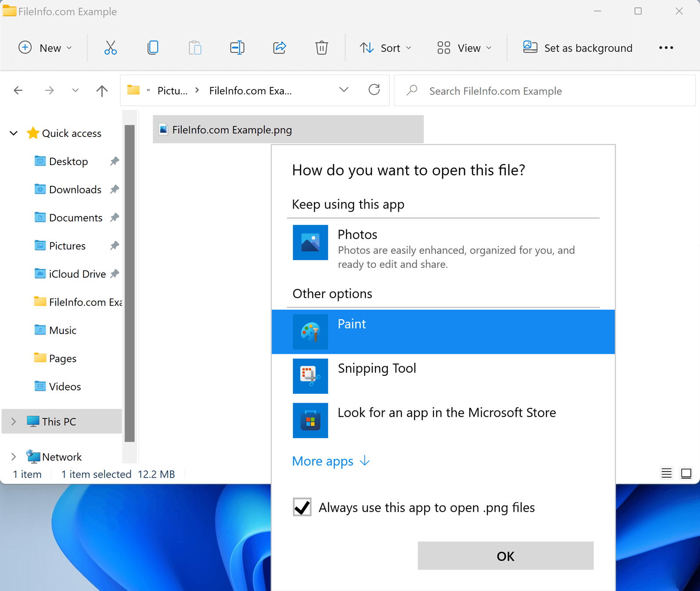Expand the address bar history dropdown
The image size is (700, 591).
point(344,90)
